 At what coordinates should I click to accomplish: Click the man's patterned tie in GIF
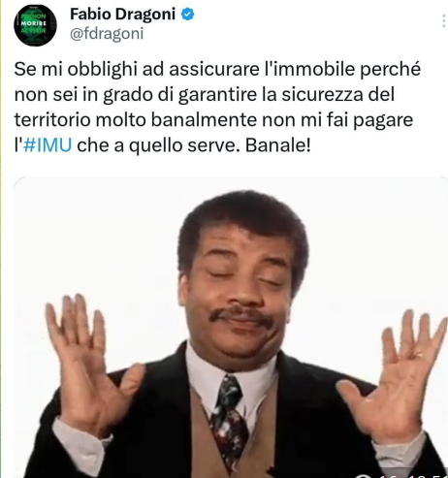[x=229, y=421]
